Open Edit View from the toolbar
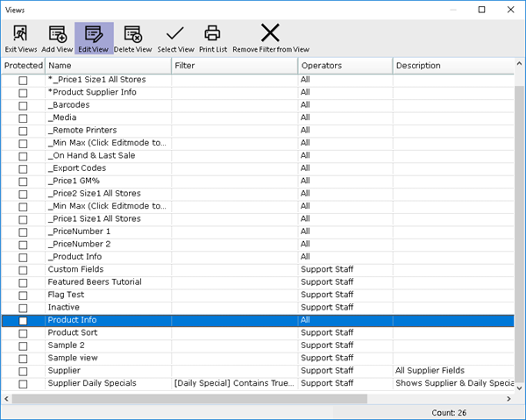This screenshot has width=526, height=420. 94,34
